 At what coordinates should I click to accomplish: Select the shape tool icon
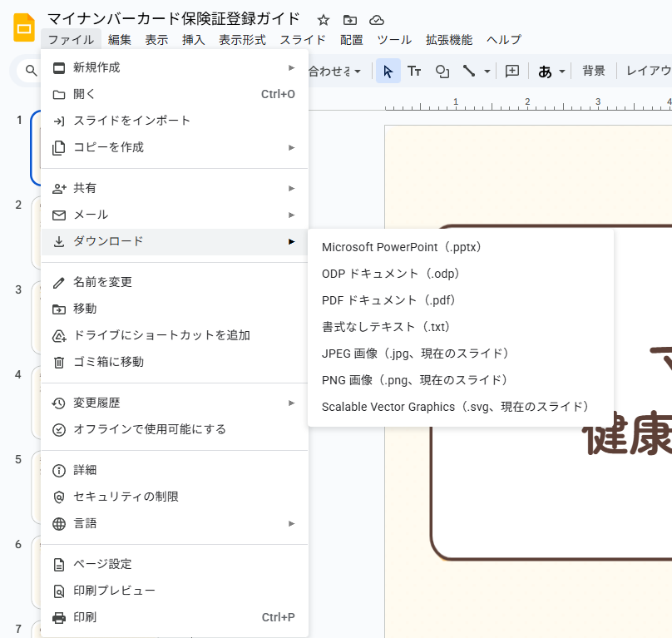442,72
